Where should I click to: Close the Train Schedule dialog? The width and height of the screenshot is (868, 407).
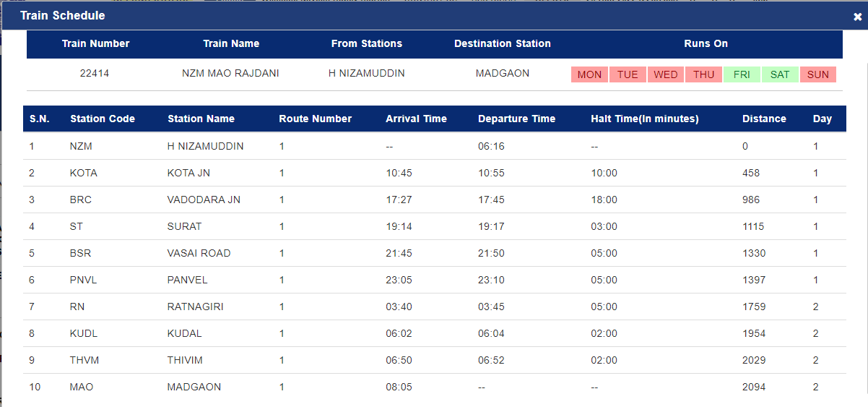pyautogui.click(x=857, y=16)
